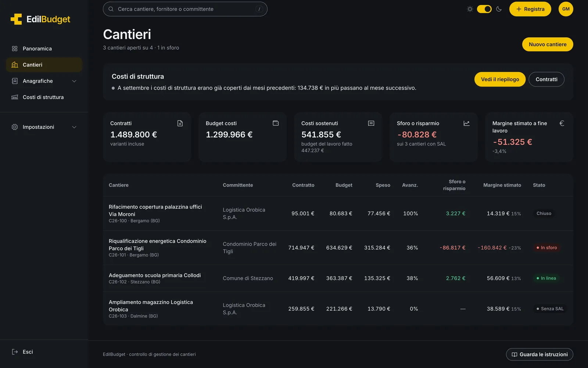Click the moon dark-mode icon
This screenshot has width=588, height=368.
[499, 9]
